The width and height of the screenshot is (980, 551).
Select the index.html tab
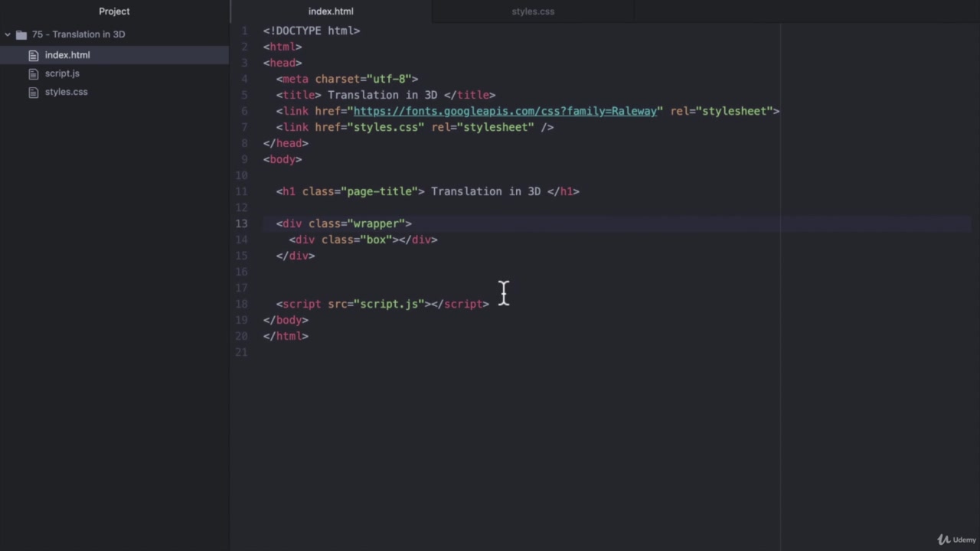pos(331,11)
